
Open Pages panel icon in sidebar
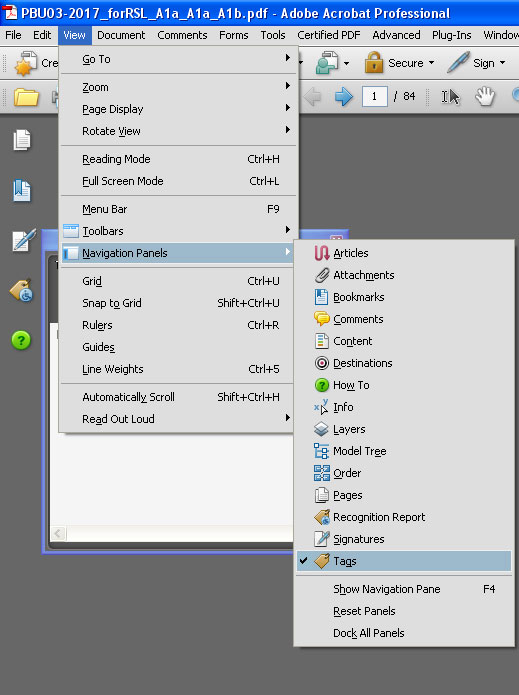point(22,140)
